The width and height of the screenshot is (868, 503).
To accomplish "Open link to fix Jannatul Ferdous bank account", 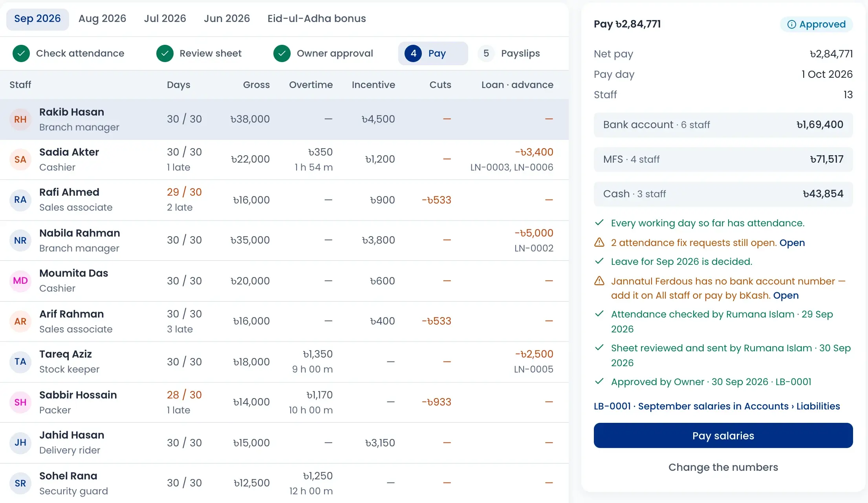I will coord(786,296).
